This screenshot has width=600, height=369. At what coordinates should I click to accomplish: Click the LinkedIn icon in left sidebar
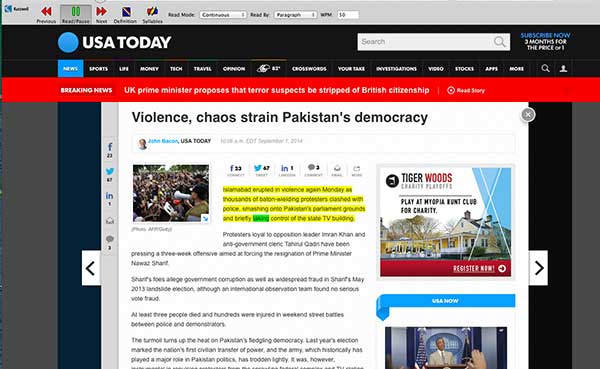click(109, 196)
